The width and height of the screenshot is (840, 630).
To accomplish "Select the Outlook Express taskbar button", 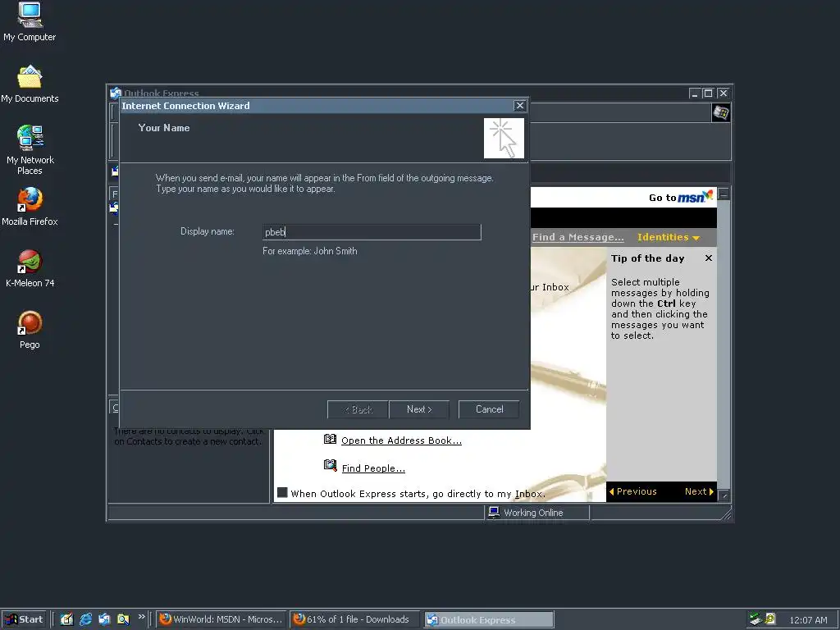I will (489, 620).
